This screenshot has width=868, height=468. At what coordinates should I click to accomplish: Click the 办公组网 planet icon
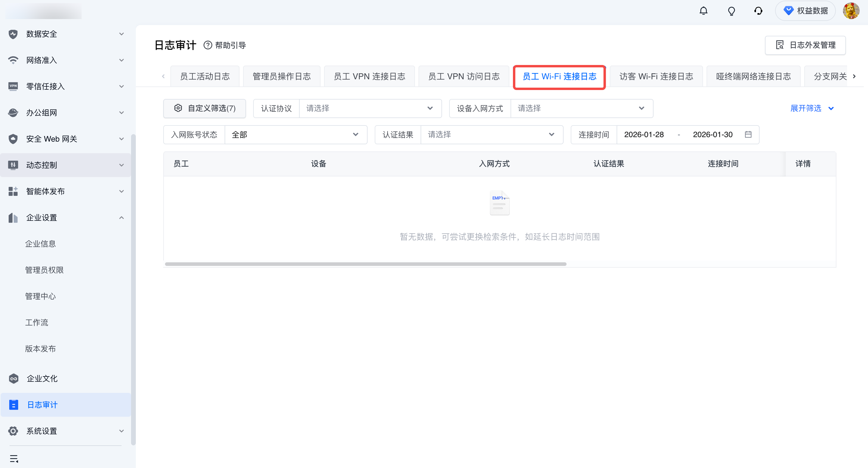(13, 113)
